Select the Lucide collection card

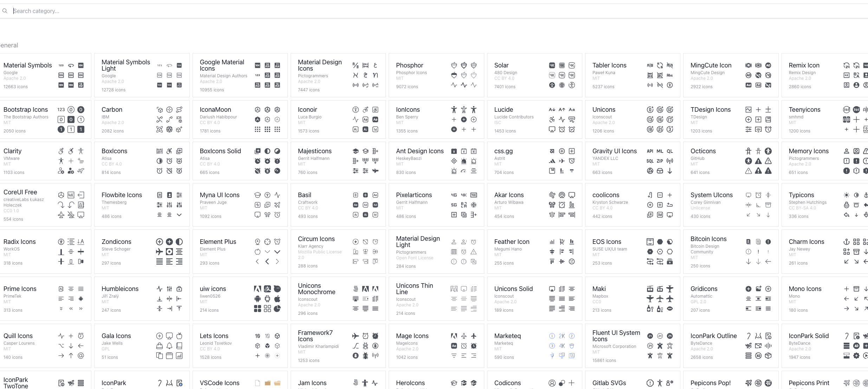tap(535, 119)
